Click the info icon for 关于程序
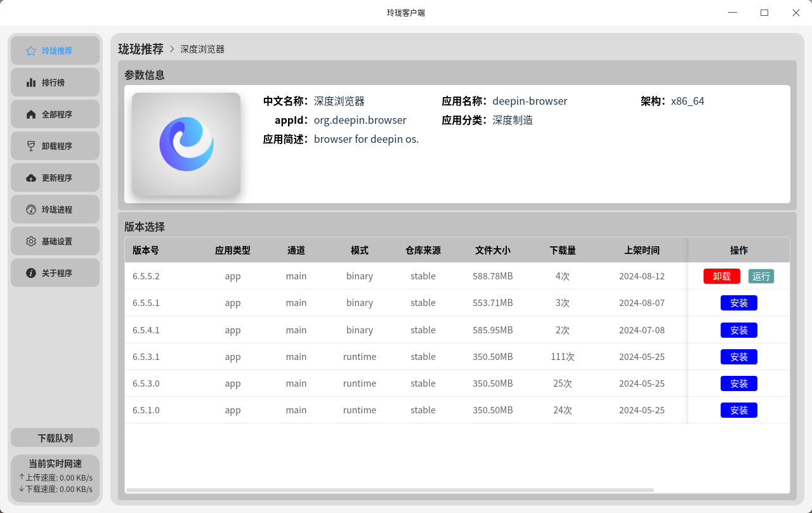 31,273
